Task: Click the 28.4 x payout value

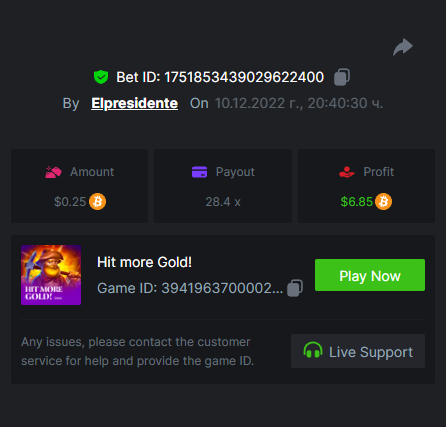Action: (x=223, y=202)
